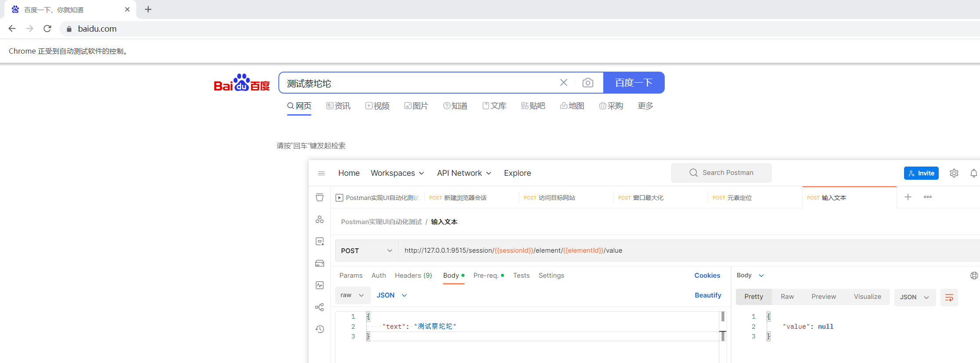
Task: Select the 采购 search tab
Action: pyautogui.click(x=611, y=106)
